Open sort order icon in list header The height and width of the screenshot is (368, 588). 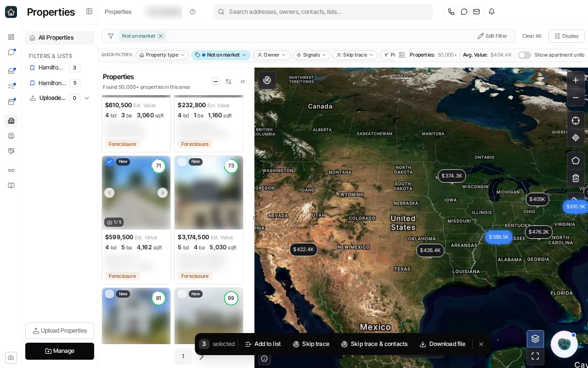tap(228, 81)
